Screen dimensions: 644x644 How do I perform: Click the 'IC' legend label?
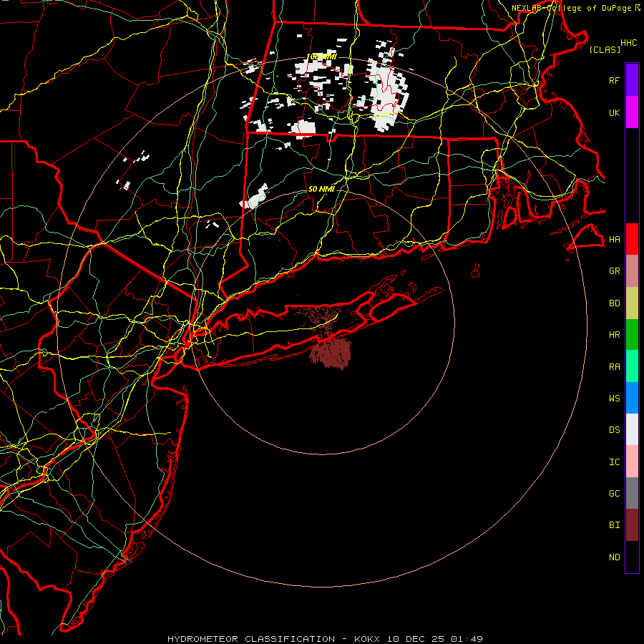[x=614, y=462]
